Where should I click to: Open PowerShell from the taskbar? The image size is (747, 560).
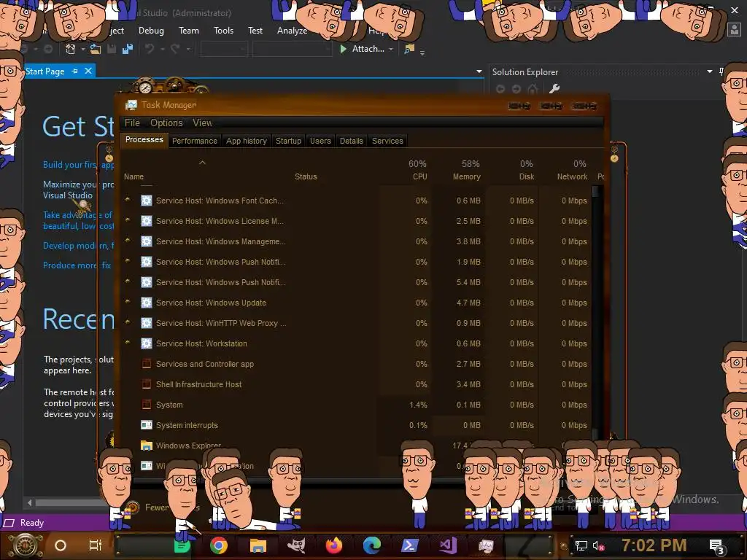point(410,545)
